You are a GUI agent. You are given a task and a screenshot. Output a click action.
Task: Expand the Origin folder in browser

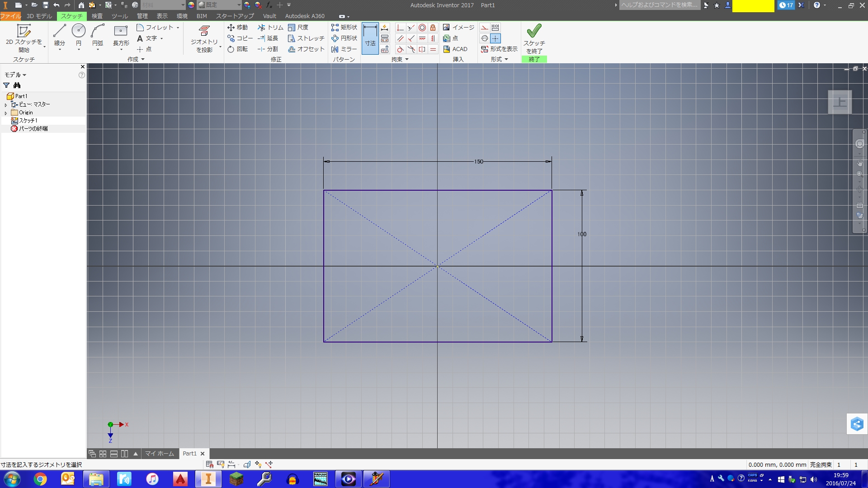(x=6, y=113)
